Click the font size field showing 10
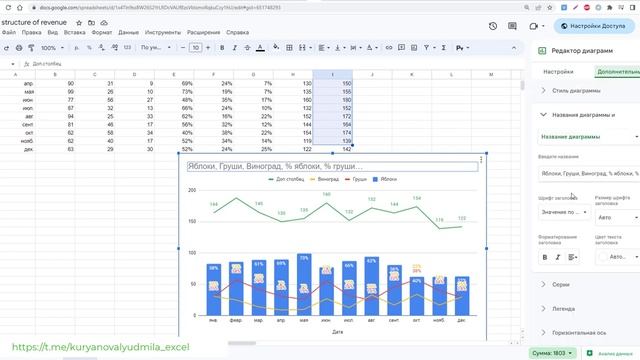Image resolution: width=640 pixels, height=360 pixels. coord(196,48)
